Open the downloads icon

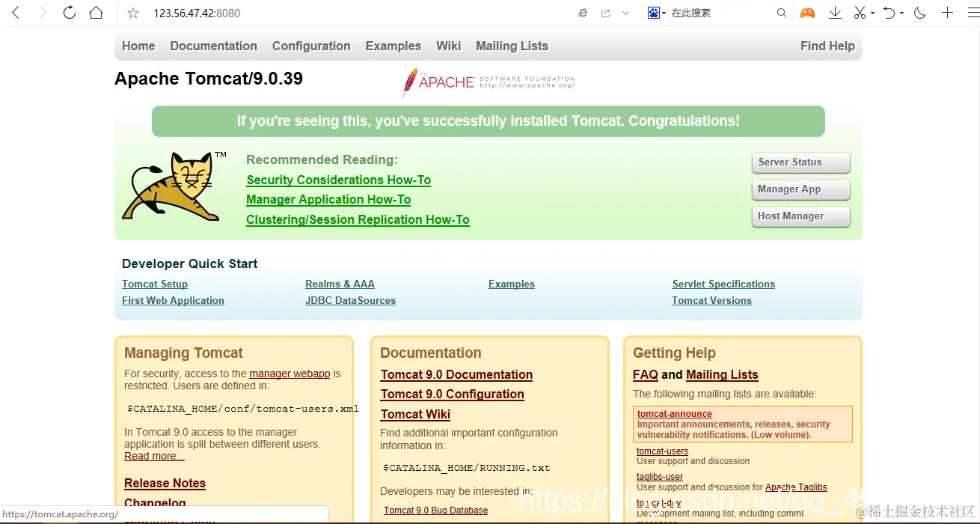[836, 13]
